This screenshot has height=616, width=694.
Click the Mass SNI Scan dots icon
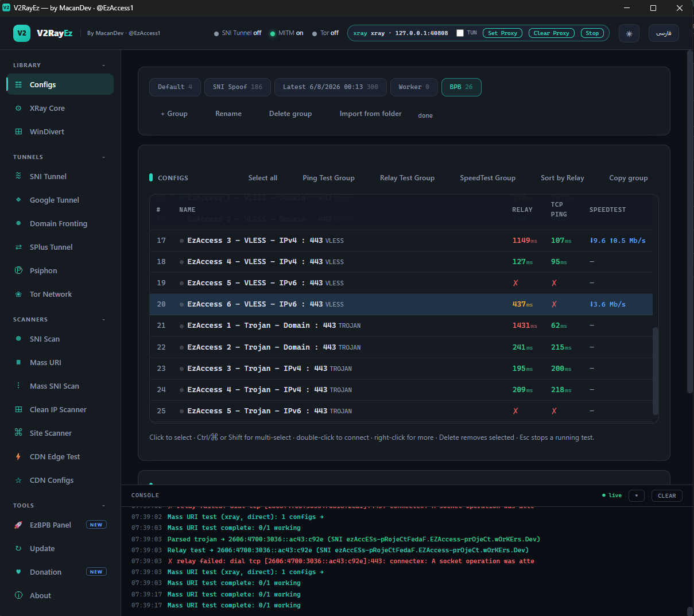click(18, 386)
